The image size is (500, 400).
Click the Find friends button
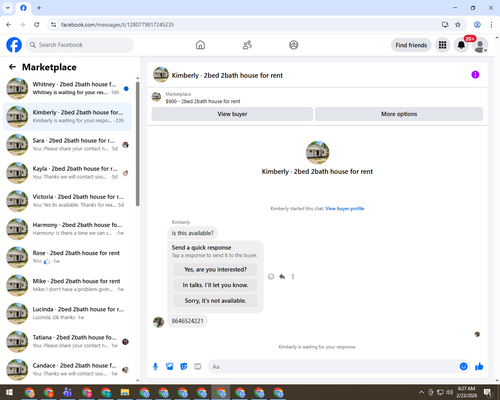pos(411,45)
